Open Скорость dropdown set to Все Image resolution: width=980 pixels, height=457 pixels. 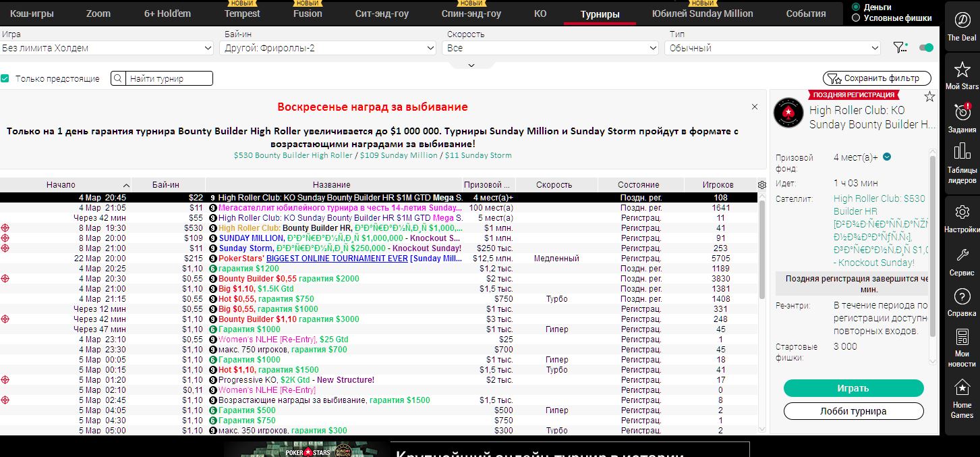[550, 48]
